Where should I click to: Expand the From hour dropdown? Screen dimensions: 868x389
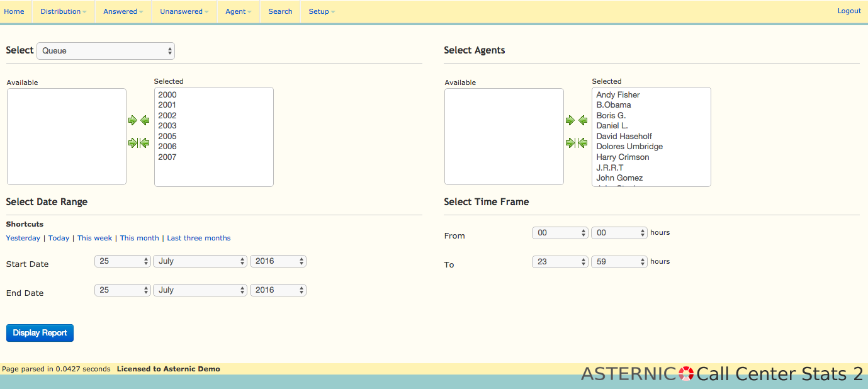(x=560, y=233)
